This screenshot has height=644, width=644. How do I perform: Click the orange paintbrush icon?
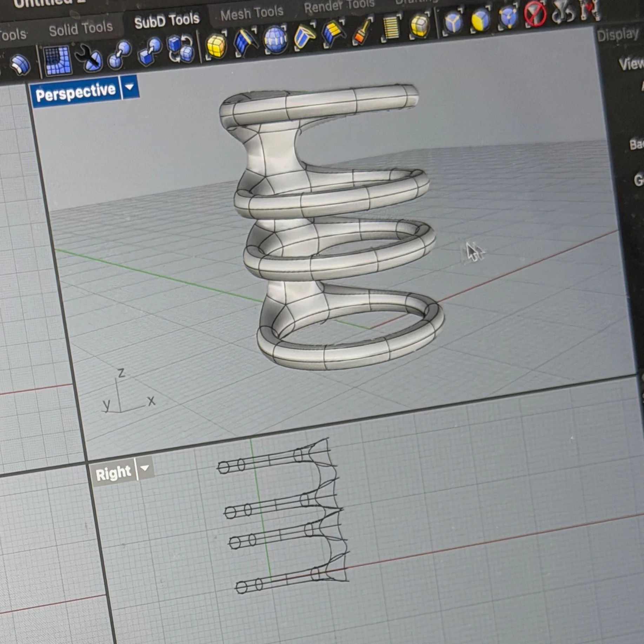tap(363, 30)
